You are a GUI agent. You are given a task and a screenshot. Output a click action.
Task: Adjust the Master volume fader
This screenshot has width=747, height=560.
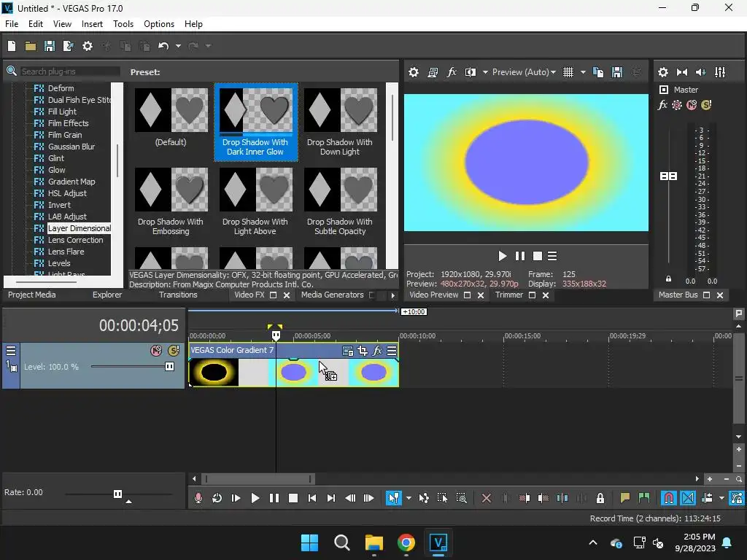(x=668, y=176)
